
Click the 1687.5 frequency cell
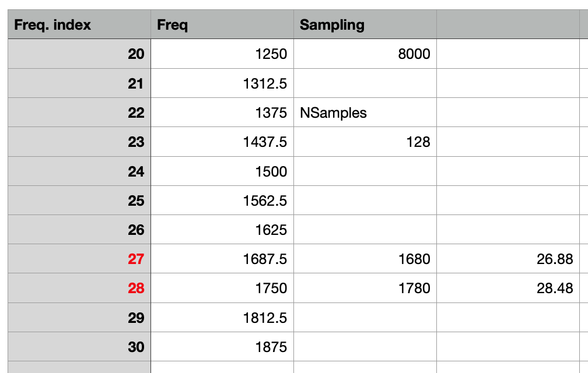click(x=222, y=259)
